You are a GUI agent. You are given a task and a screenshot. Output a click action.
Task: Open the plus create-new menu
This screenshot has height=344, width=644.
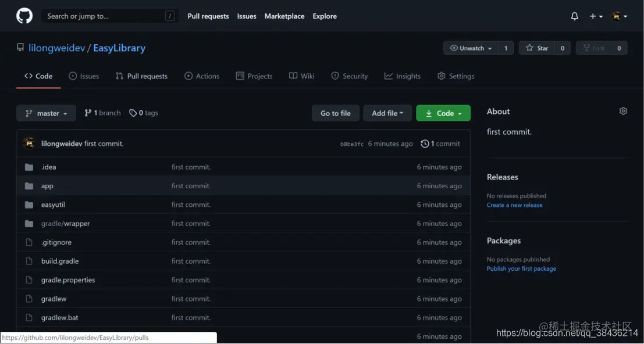596,16
